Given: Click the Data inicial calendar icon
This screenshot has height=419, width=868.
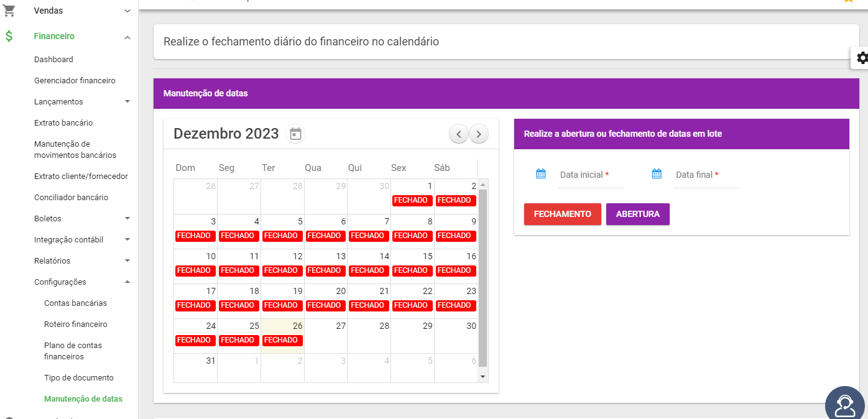Looking at the screenshot, I should [x=541, y=174].
